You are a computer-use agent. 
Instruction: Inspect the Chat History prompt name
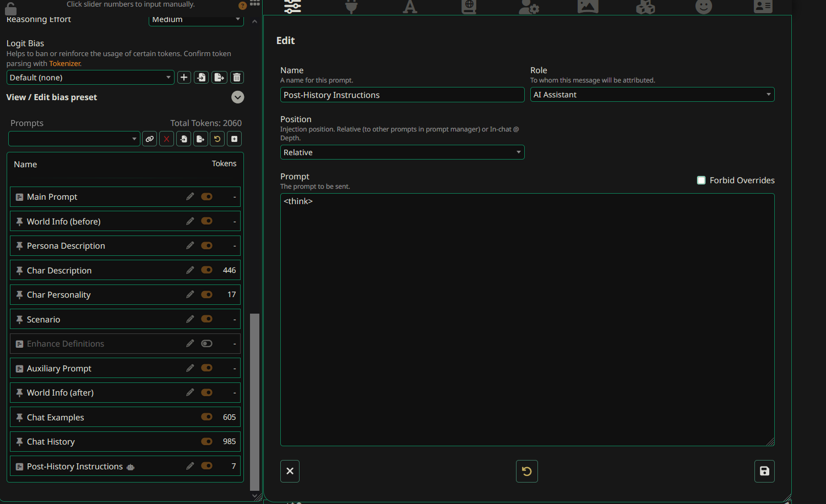click(51, 442)
